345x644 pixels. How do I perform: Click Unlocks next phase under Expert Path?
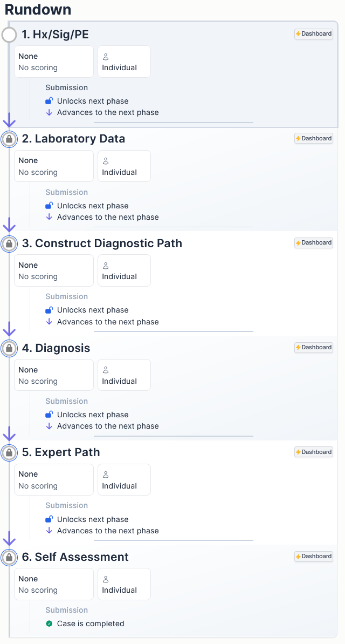pos(93,519)
